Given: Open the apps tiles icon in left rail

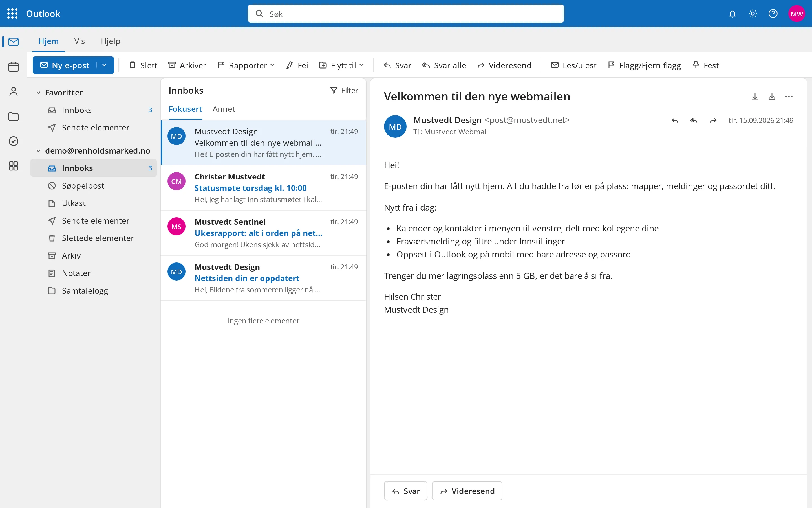Looking at the screenshot, I should point(14,166).
